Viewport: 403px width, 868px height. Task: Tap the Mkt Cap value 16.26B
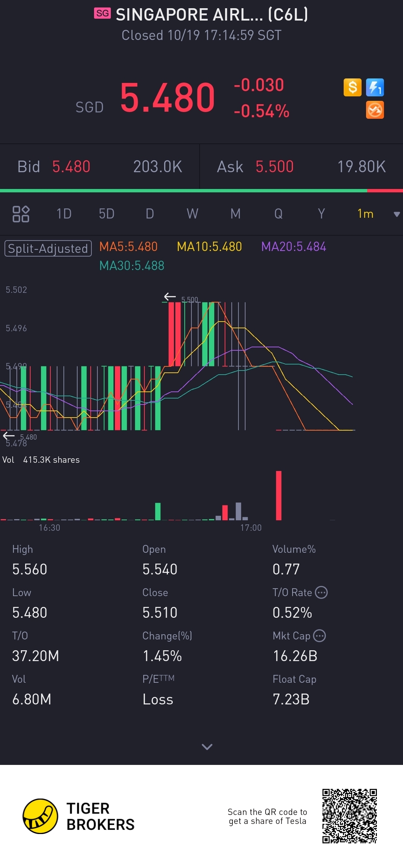click(x=295, y=656)
